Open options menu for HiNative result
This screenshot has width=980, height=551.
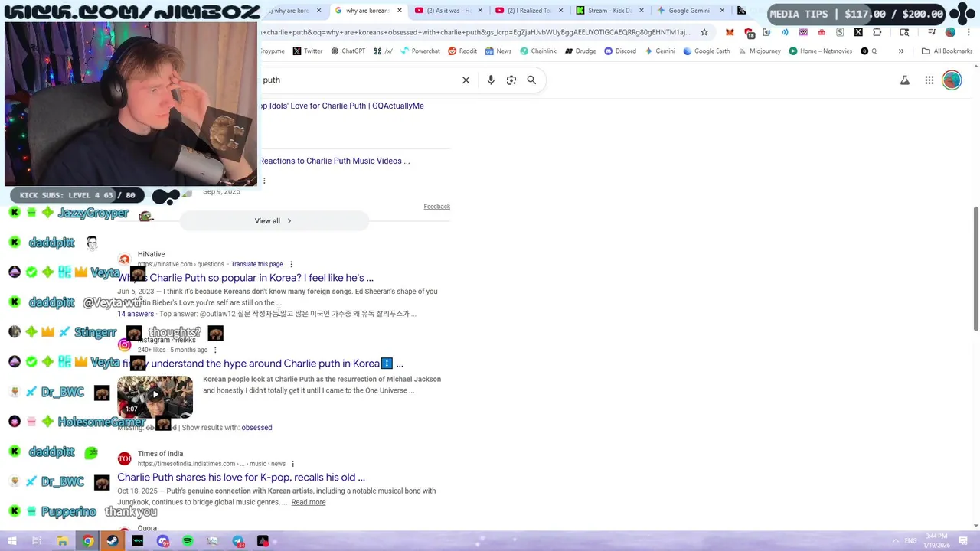click(291, 264)
